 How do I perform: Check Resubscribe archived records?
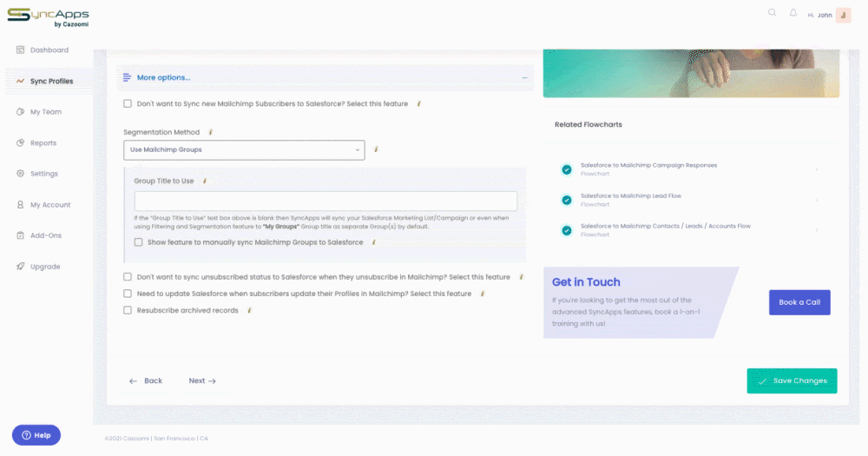pyautogui.click(x=128, y=310)
